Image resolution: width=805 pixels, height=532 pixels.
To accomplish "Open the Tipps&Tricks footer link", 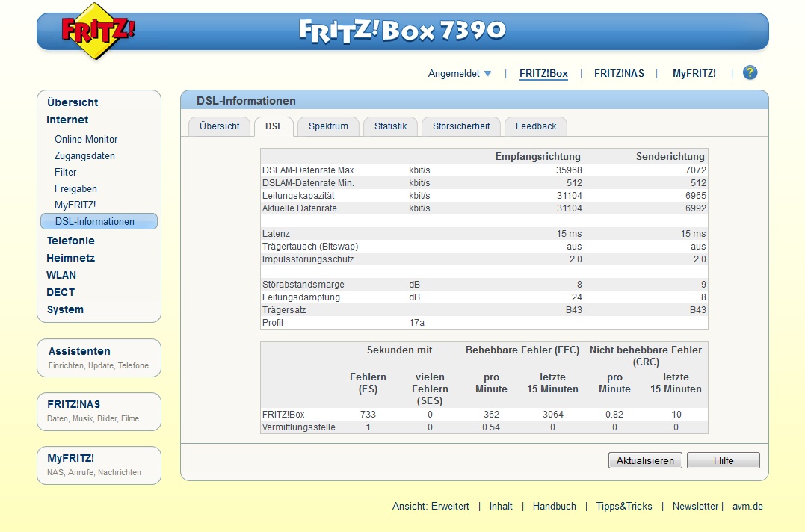I will coord(624,507).
